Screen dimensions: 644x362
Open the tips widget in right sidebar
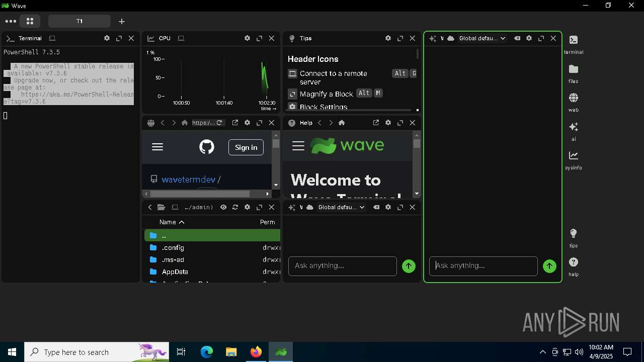(574, 238)
